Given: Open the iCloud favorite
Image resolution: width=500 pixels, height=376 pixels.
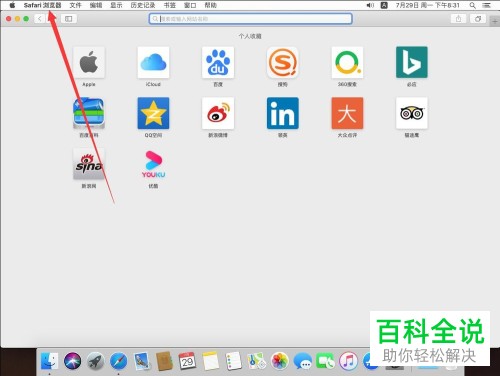Looking at the screenshot, I should tap(153, 62).
